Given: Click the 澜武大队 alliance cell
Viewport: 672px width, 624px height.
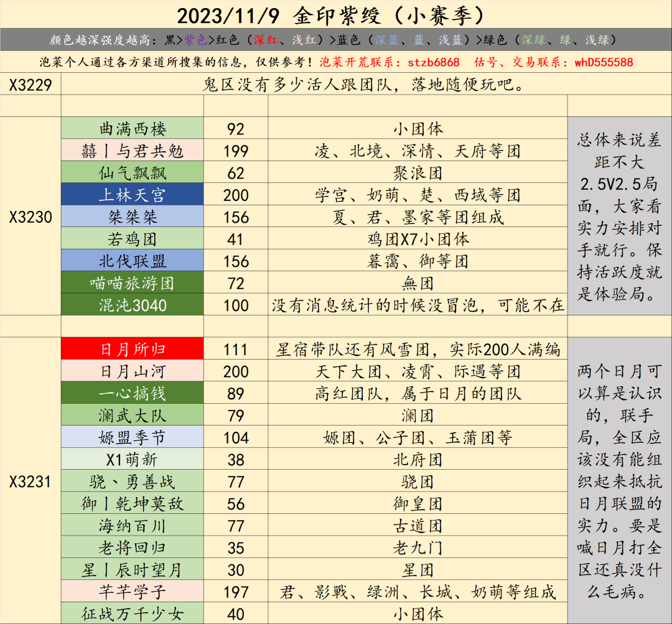Looking at the screenshot, I should click(x=133, y=415).
